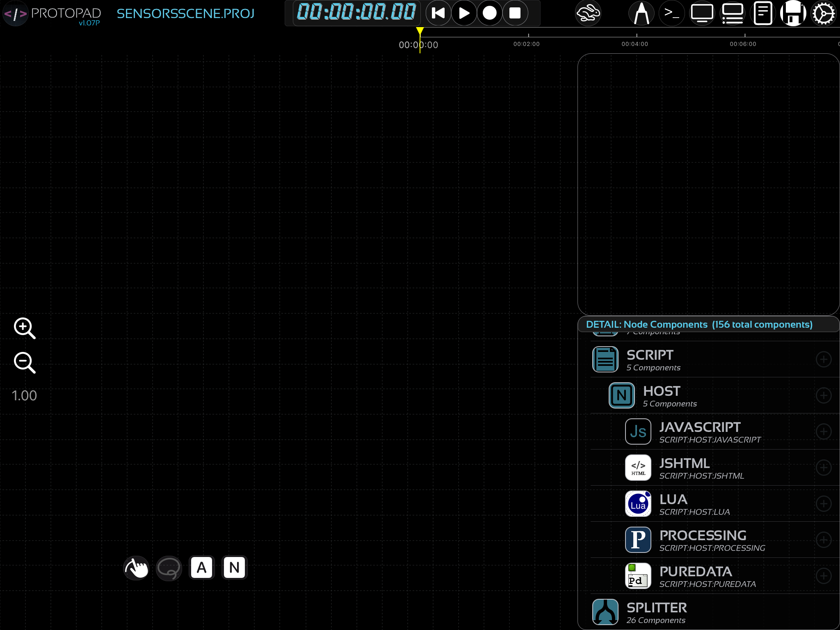Click the rabbit speed icon

588,14
